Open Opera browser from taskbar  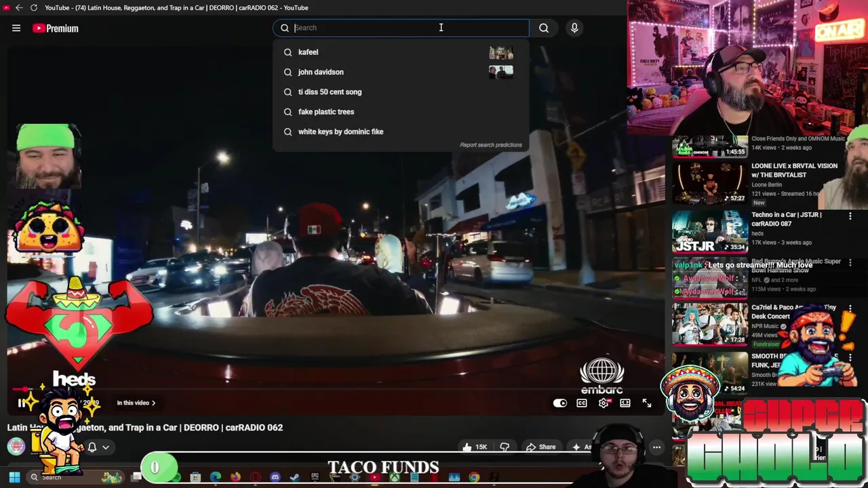click(255, 477)
